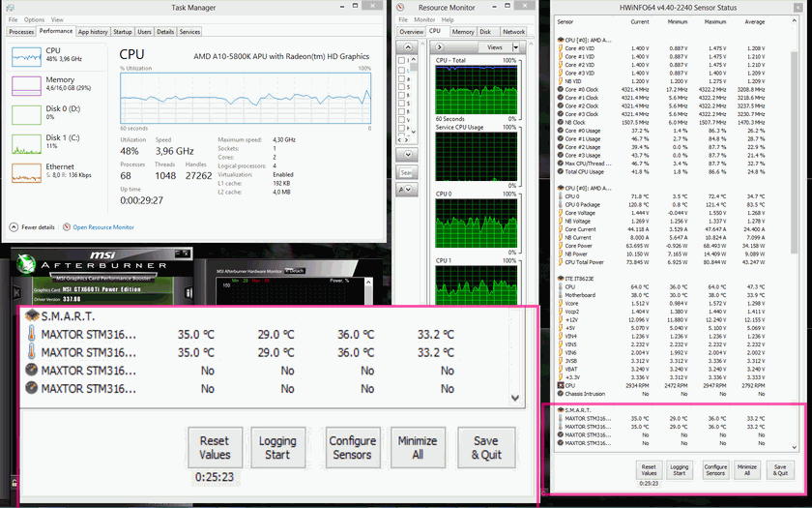Viewport: 812px width, 508px height.
Task: Click chip icon beside ITE IT8623E header
Action: pyautogui.click(x=561, y=279)
